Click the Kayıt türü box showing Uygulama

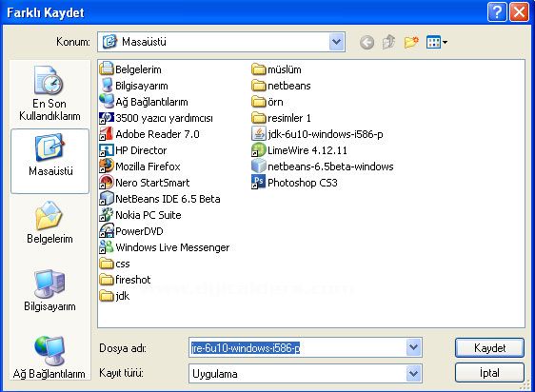[x=305, y=374]
